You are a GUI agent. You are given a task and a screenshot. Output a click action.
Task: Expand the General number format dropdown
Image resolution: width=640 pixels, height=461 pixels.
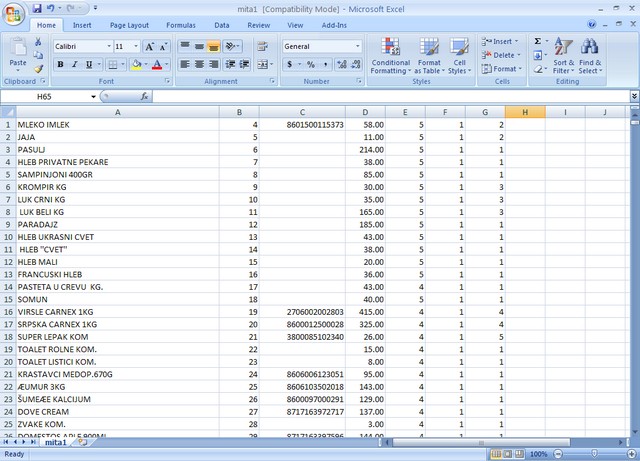(x=358, y=47)
